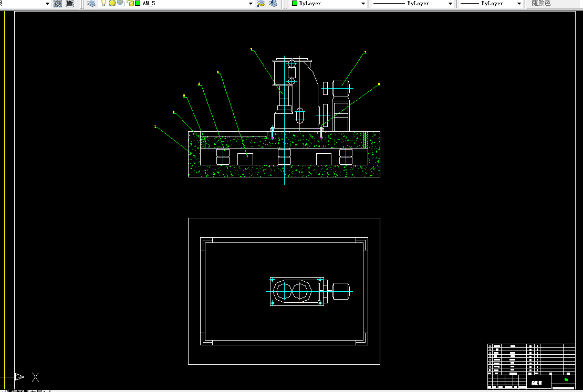The image size is (583, 392).
Task: Click Make Object's Layer Current icon
Action: click(261, 4)
